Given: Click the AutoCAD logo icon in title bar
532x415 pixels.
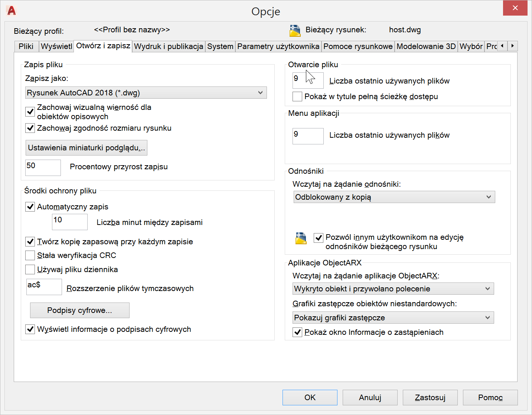Looking at the screenshot, I should coord(12,11).
